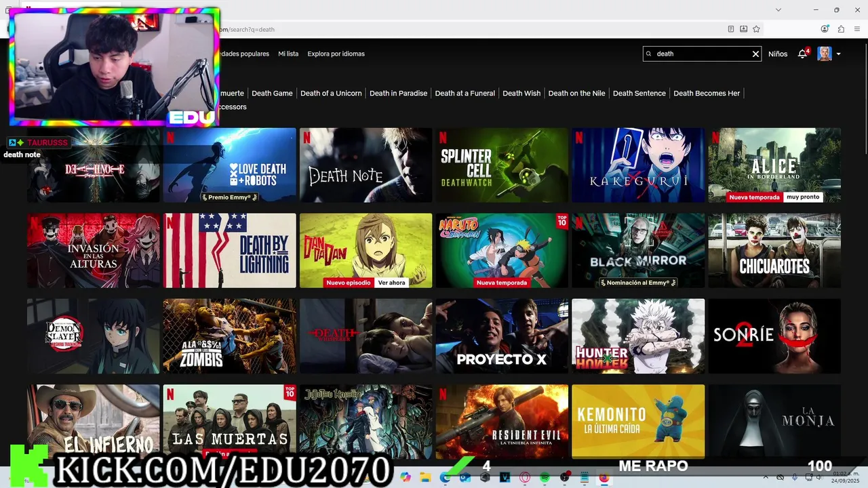Open the Sonríe 2 thumbnail
868x488 pixels.
click(774, 336)
